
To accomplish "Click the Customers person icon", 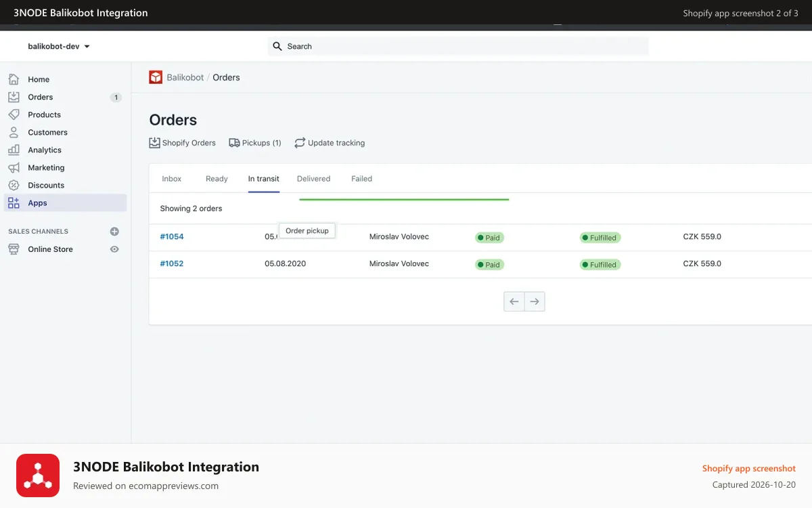I will coord(14,132).
